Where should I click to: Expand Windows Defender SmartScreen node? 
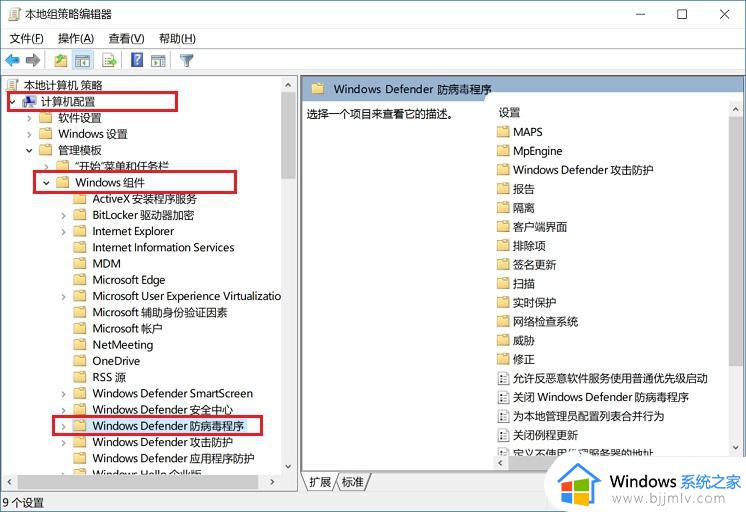pos(64,394)
